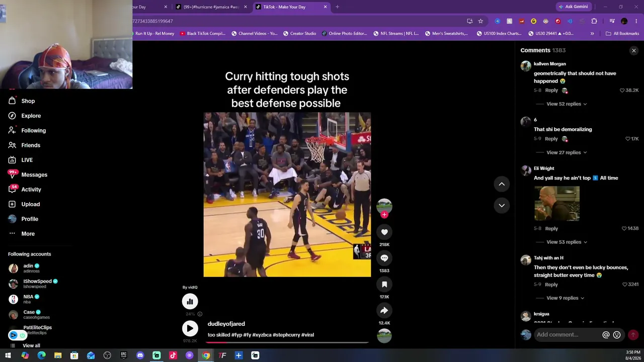The width and height of the screenshot is (644, 362).
Task: Open File Explorer from the taskbar
Action: click(x=58, y=355)
